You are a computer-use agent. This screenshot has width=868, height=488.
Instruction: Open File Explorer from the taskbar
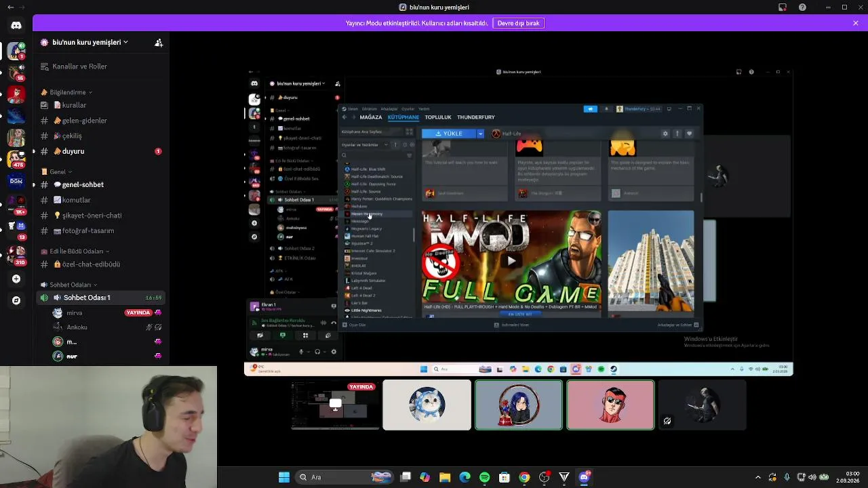(445, 477)
